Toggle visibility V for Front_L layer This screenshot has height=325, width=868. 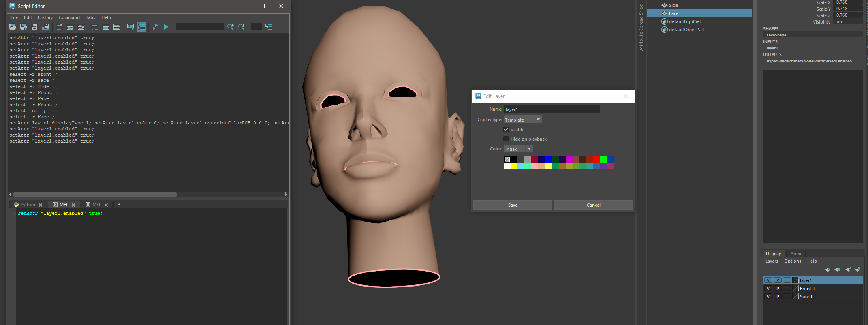click(768, 289)
